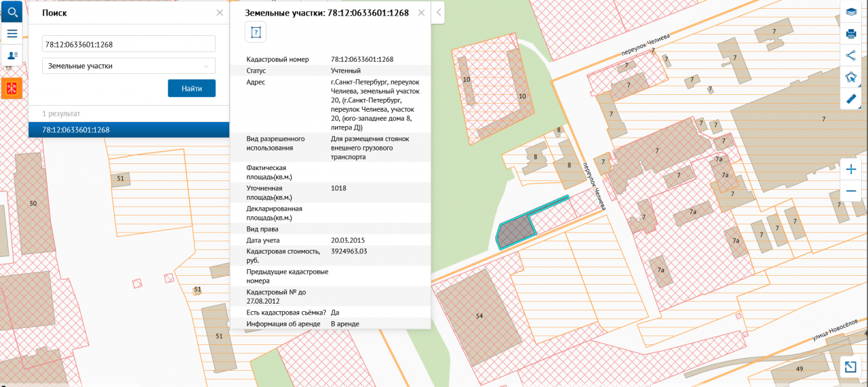Click the parcel coordinates icon with question mark
The width and height of the screenshot is (868, 387).
tap(256, 32)
